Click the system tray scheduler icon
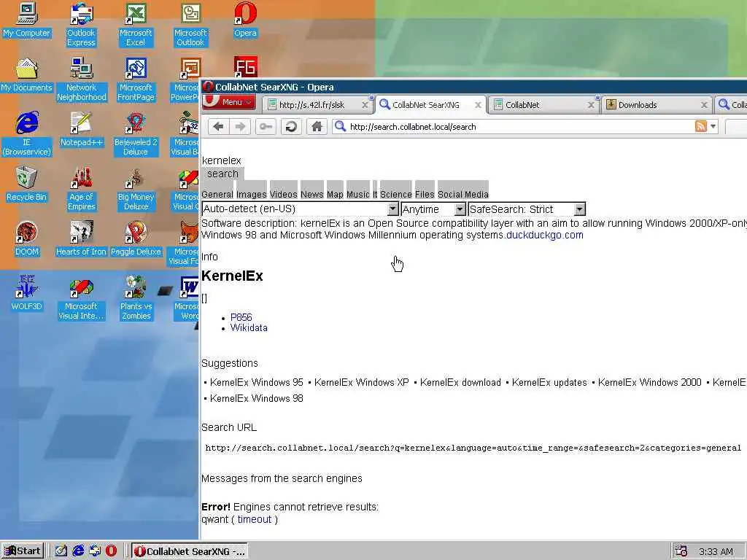 pos(681,551)
